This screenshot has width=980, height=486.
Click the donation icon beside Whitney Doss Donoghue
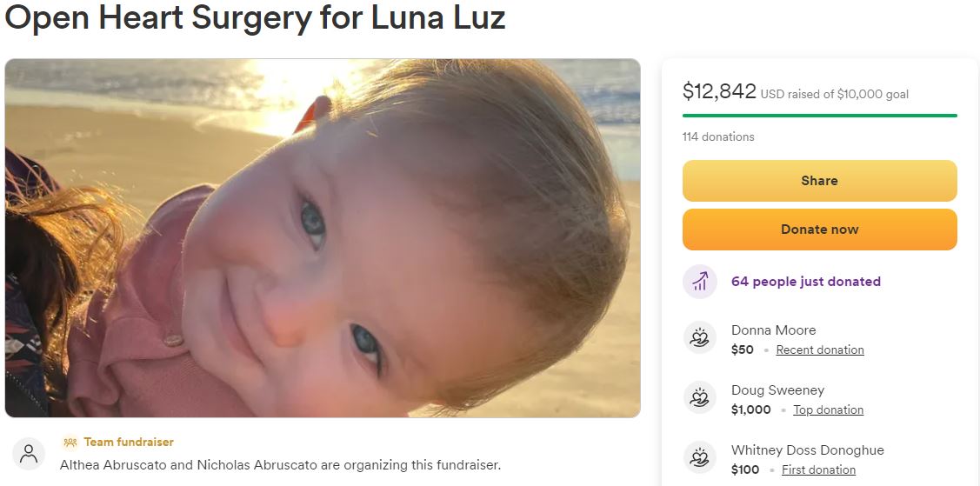699,458
